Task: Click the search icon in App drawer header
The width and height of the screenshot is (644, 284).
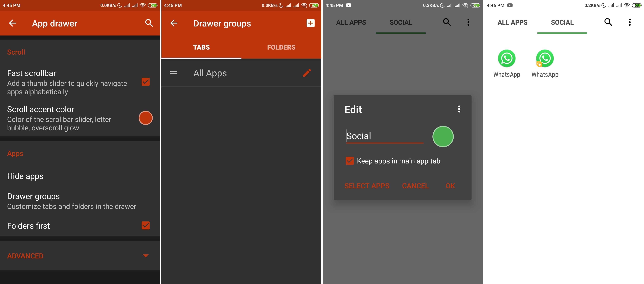Action: click(149, 23)
